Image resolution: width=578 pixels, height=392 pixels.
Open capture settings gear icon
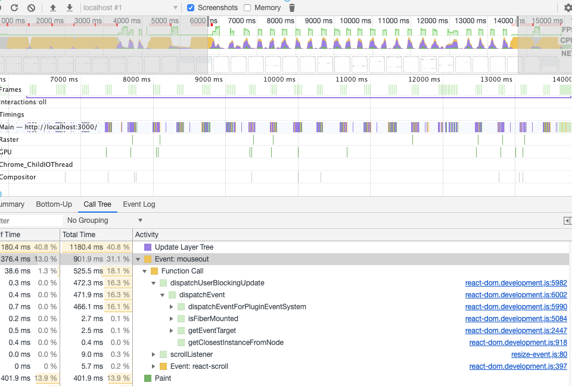pos(568,7)
